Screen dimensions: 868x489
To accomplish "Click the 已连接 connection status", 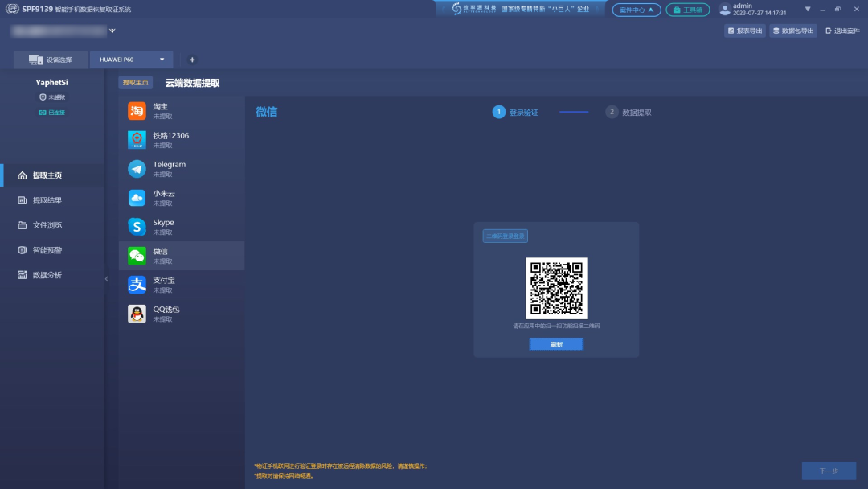I will [x=51, y=113].
